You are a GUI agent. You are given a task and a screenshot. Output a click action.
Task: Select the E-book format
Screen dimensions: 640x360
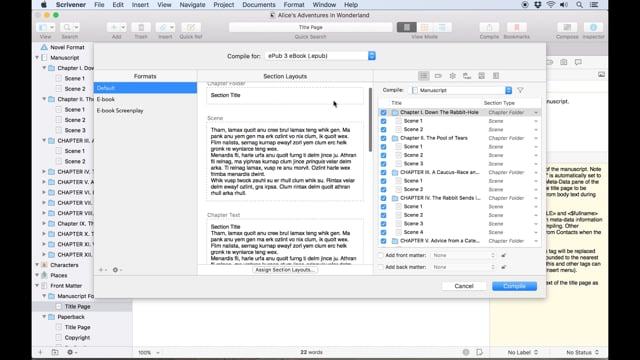pos(145,99)
